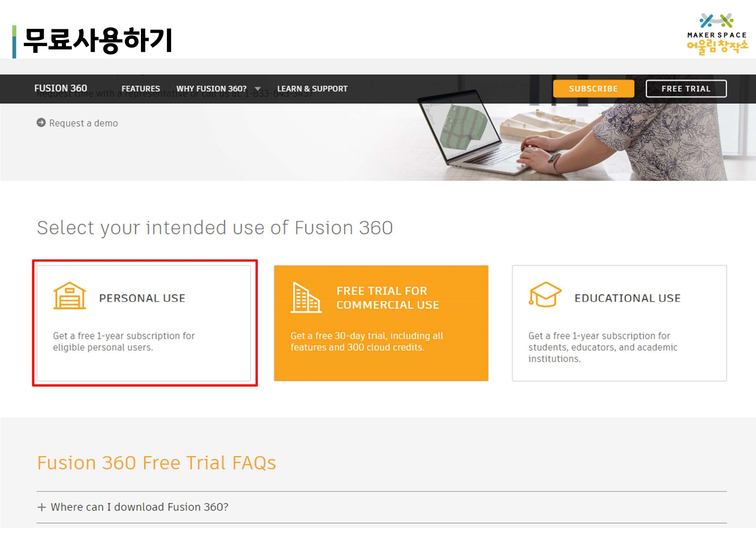Screen dimensions: 756x534
Task: Click the 'Fusion 360 Free Trial FAQs' heading
Action: coord(156,463)
